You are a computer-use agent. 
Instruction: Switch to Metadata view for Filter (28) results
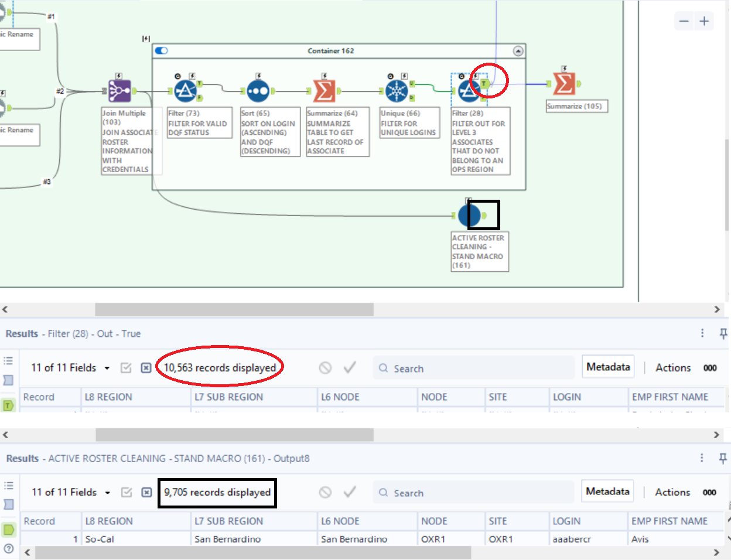pos(607,366)
